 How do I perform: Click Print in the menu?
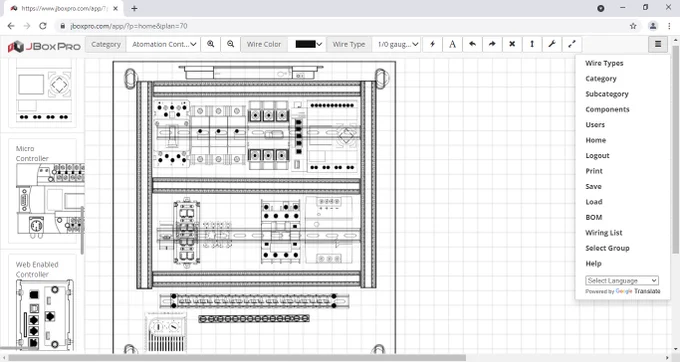point(594,171)
